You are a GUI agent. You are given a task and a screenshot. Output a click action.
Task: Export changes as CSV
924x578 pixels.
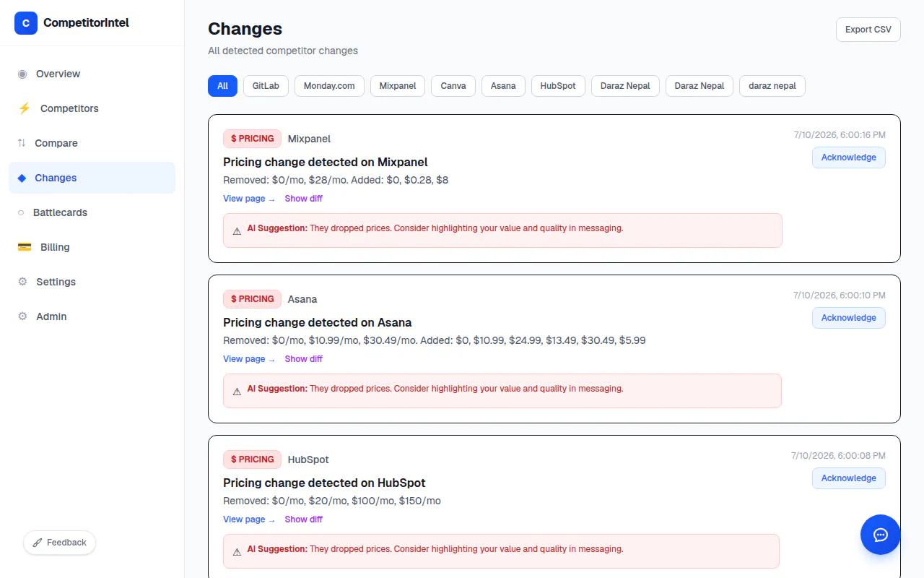pos(868,30)
